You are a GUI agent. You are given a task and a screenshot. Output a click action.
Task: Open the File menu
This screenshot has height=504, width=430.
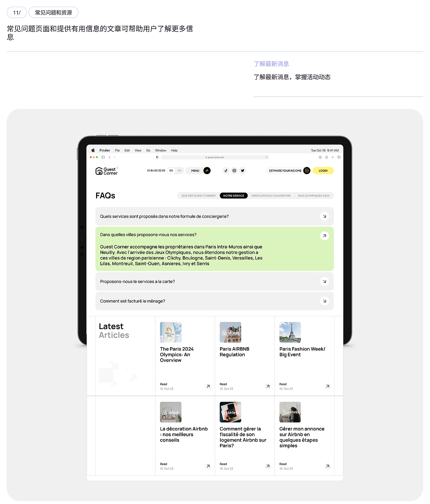(x=117, y=150)
